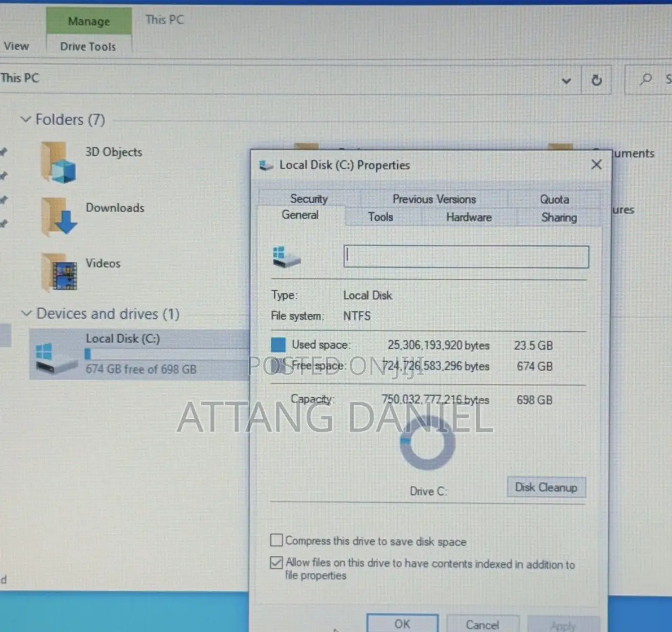Click the This PC address bar path

20,78
